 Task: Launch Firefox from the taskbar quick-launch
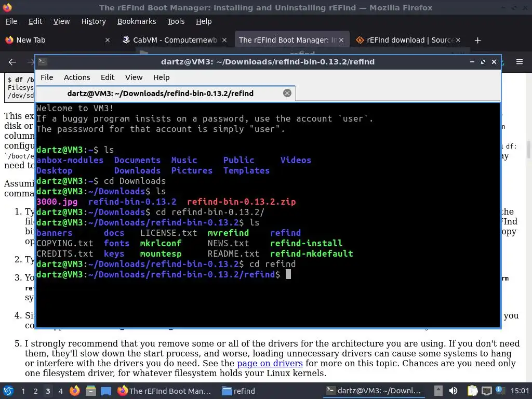(x=75, y=391)
